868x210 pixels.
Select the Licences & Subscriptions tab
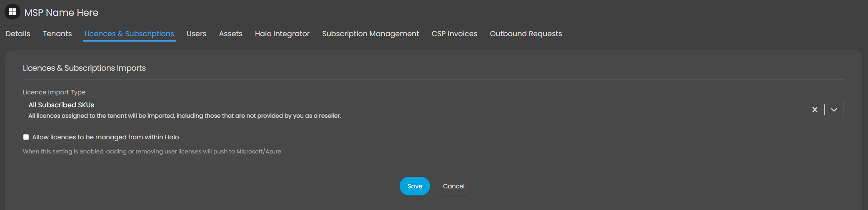pos(129,34)
